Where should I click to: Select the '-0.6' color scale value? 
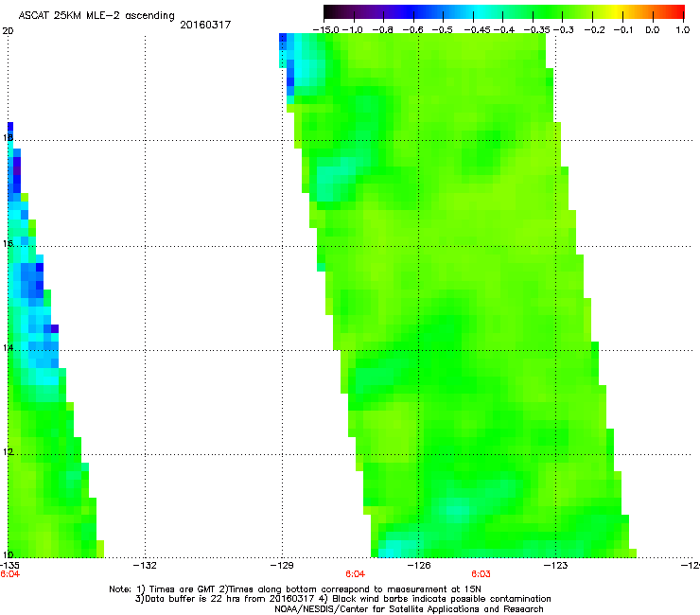pos(413,30)
